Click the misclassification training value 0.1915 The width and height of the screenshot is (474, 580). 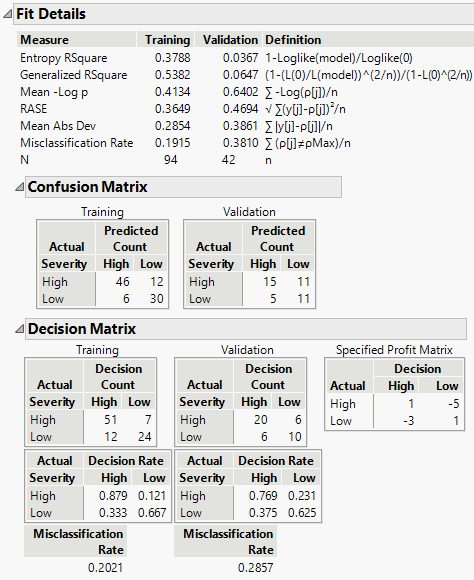click(x=172, y=143)
